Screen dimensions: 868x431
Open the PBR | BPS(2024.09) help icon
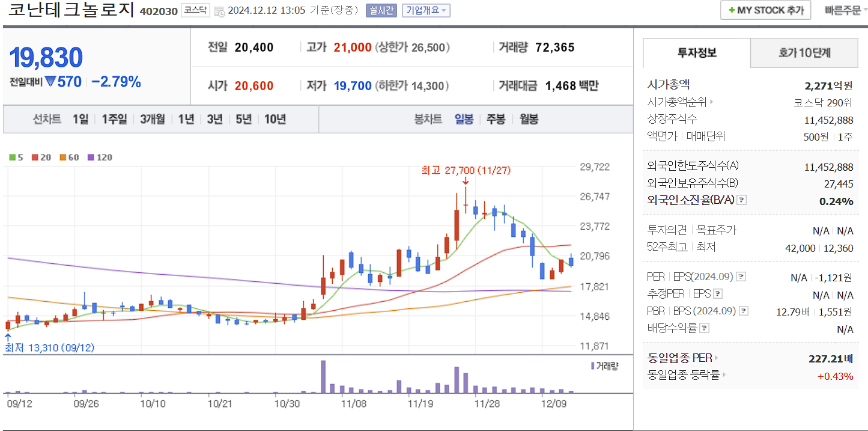pos(743,311)
